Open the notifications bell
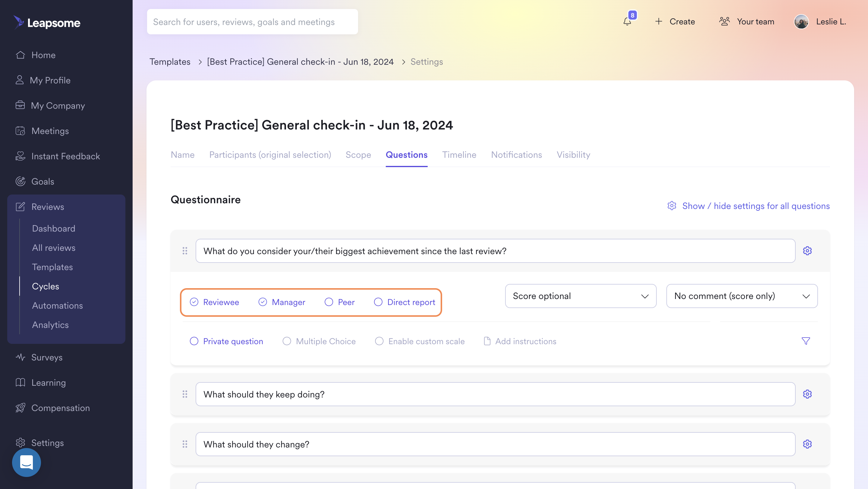Viewport: 868px width, 489px height. pos(627,22)
